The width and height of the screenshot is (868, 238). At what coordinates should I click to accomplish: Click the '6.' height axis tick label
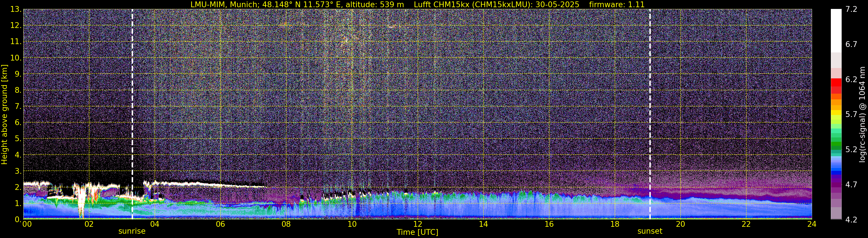click(x=18, y=122)
